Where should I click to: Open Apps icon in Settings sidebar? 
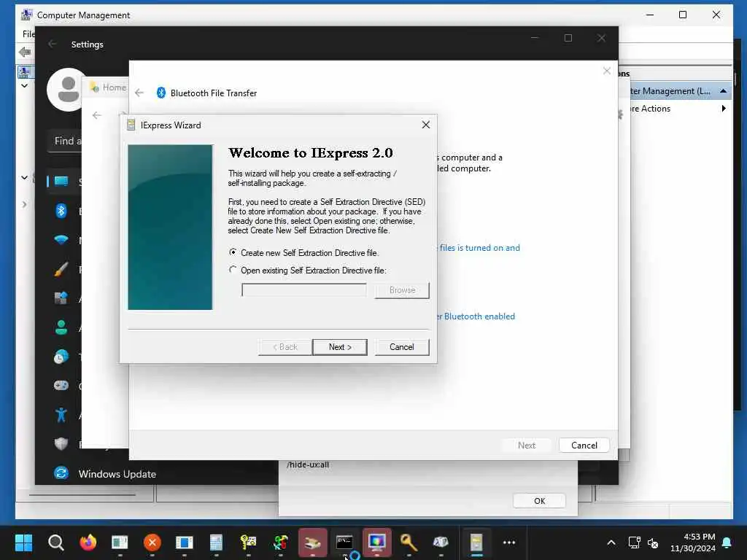tap(61, 298)
